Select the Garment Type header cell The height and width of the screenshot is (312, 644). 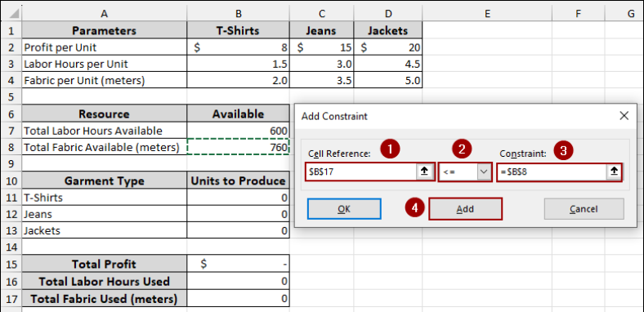click(105, 181)
